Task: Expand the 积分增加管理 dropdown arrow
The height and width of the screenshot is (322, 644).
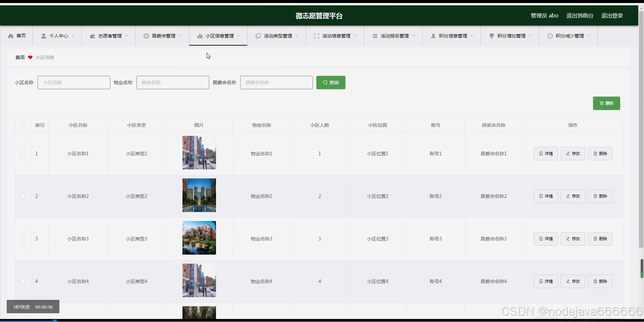Action: [x=530, y=36]
